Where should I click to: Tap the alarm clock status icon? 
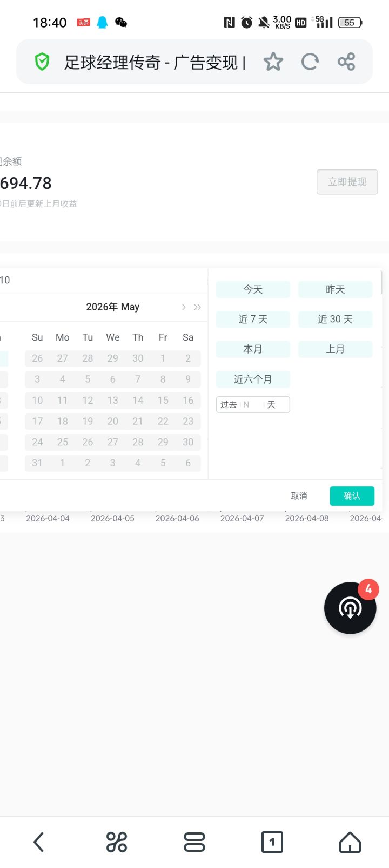(x=246, y=22)
